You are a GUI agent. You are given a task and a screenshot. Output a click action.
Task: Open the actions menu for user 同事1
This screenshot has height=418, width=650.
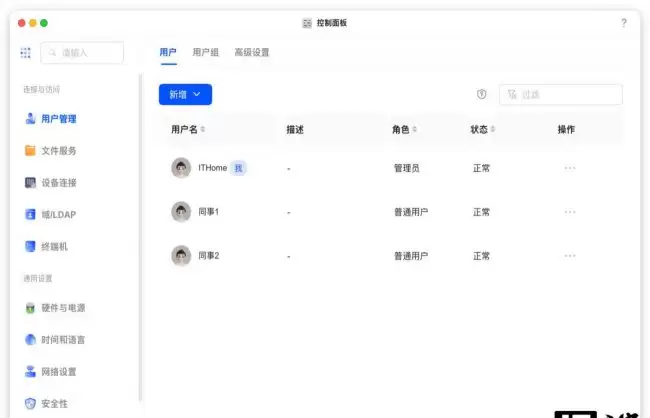(570, 212)
